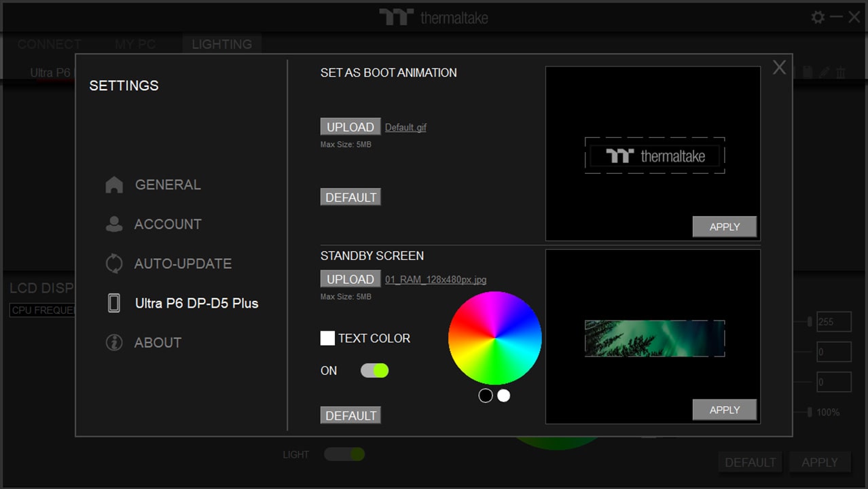Image resolution: width=868 pixels, height=489 pixels.
Task: Click the STANDBY SCREEN heading
Action: 372,256
